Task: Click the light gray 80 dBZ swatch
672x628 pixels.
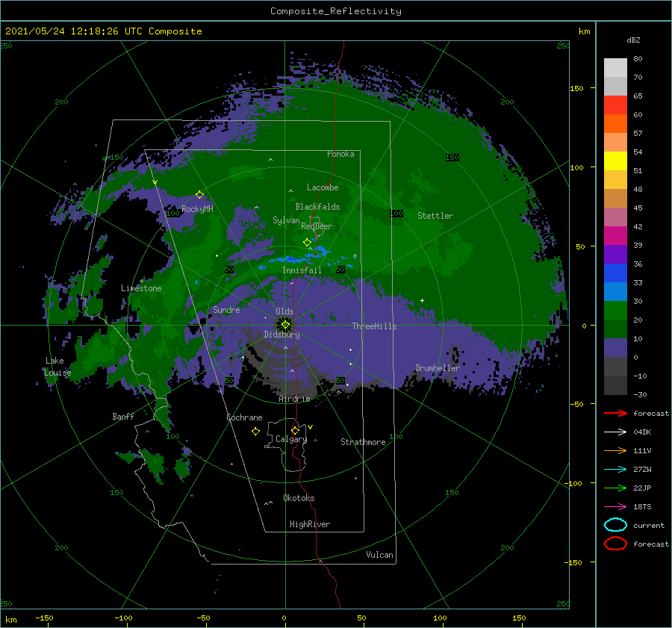Action: click(x=615, y=67)
